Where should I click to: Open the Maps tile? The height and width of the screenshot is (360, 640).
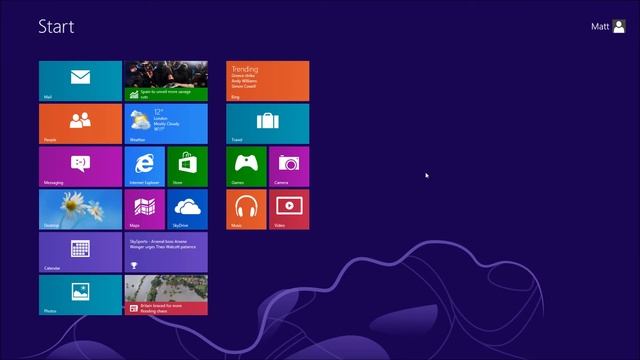[144, 209]
